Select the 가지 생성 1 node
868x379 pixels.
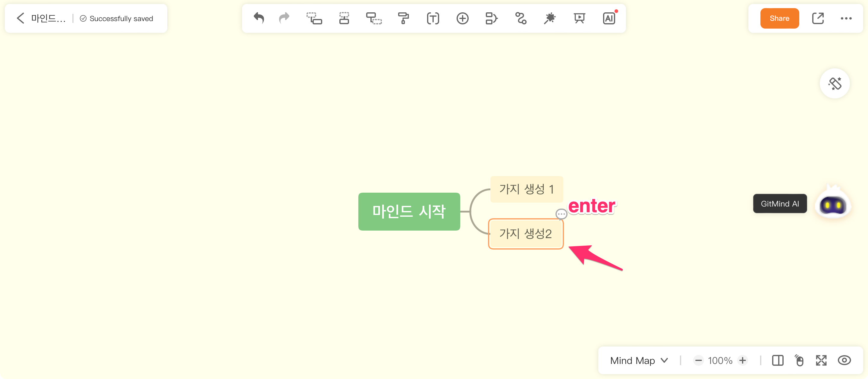[526, 189]
